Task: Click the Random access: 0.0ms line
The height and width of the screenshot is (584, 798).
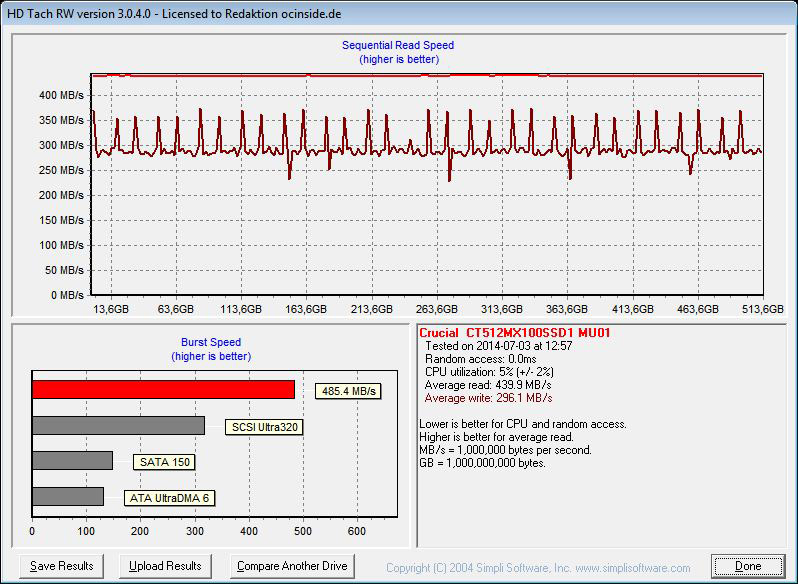Action: coord(480,359)
